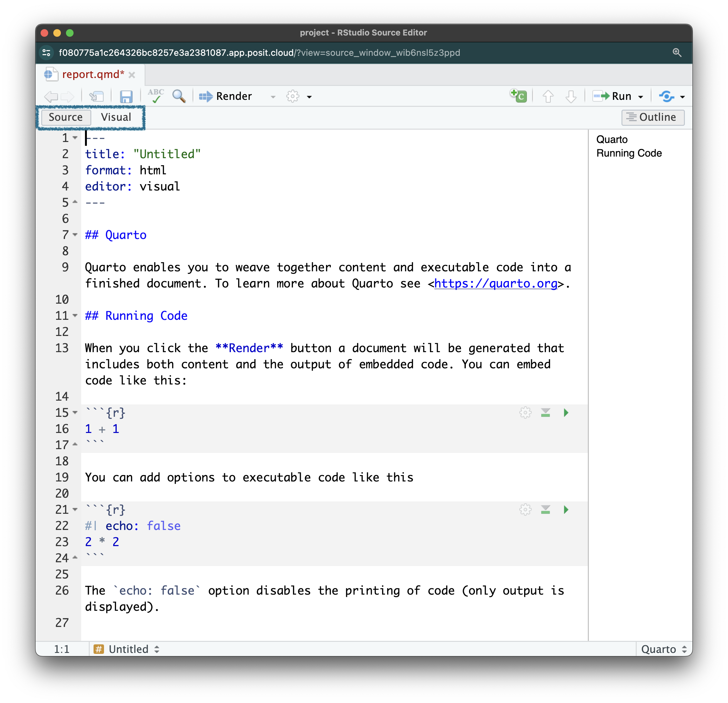
Task: Click the '## Quarto' heading text
Action: [116, 235]
